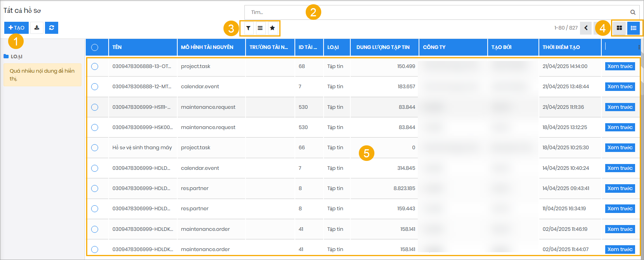Click project.task cell with ID 68

click(x=196, y=66)
